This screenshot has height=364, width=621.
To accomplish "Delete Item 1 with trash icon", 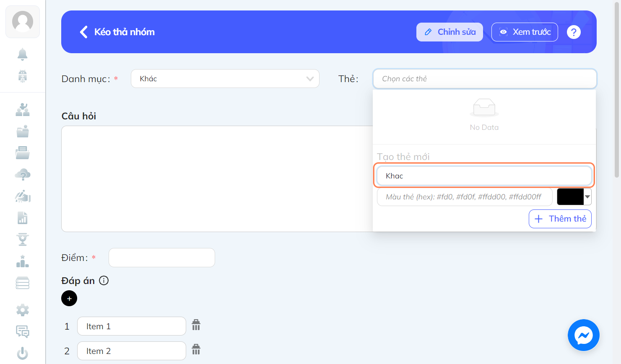I will [196, 325].
